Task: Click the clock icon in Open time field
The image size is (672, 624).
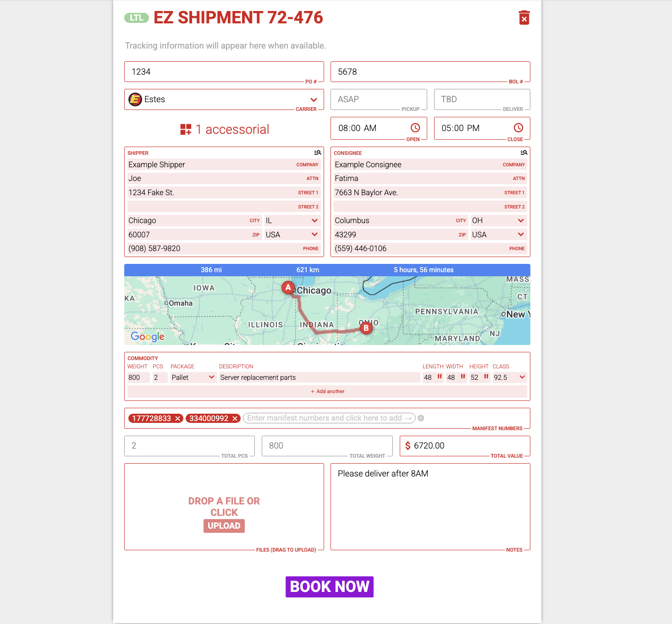Action: tap(415, 128)
